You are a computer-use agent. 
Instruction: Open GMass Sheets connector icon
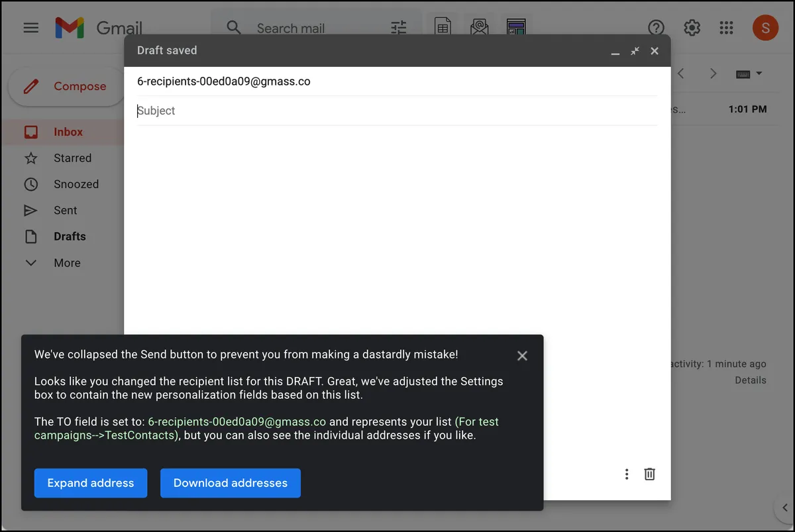[443, 27]
